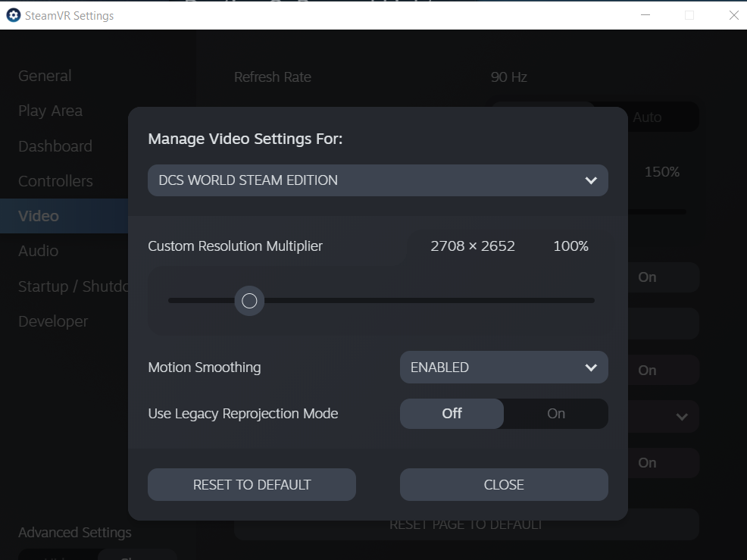
Task: Click the Auto option in background window
Action: pyautogui.click(x=647, y=117)
